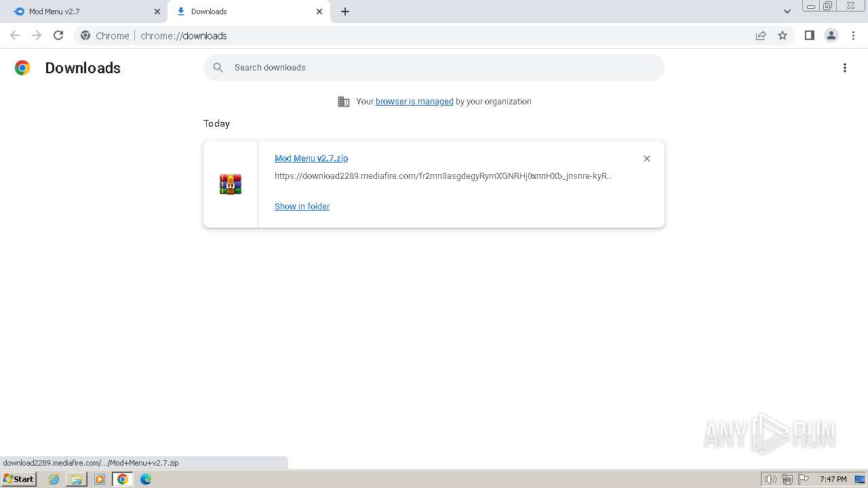Image resolution: width=868 pixels, height=488 pixels.
Task: Click Show in folder
Action: [302, 206]
